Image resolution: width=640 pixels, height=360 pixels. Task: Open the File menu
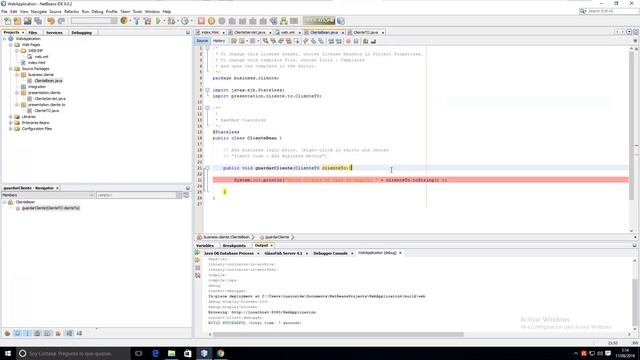[4, 11]
